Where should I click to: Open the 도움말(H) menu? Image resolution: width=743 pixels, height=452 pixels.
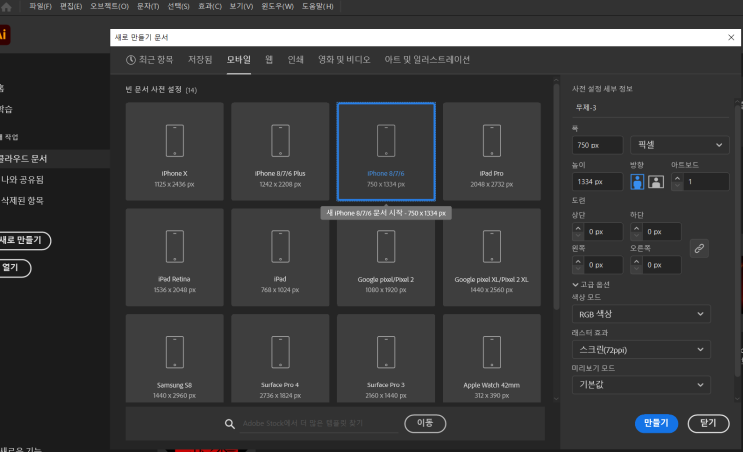pyautogui.click(x=318, y=7)
